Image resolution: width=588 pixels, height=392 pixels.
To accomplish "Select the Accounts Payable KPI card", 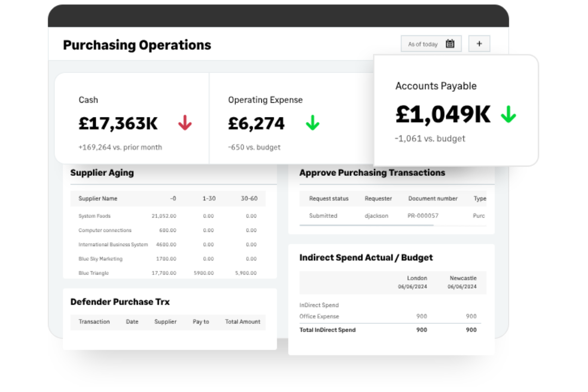I will coord(456,109).
